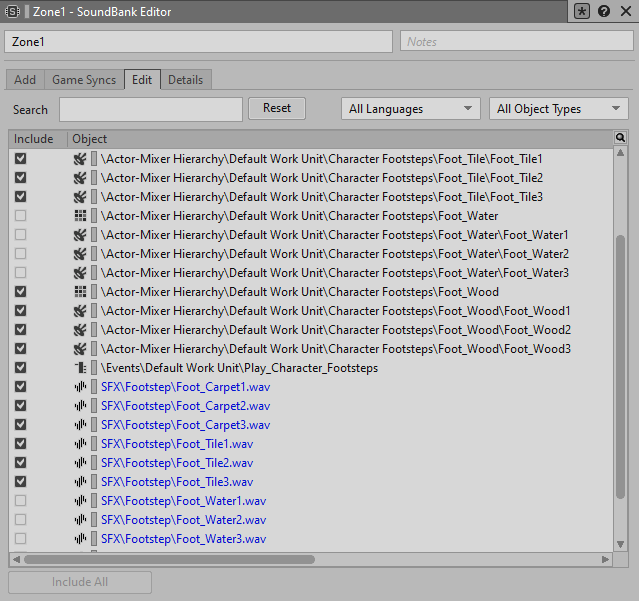Open the All Languages dropdown
639x601 pixels.
[410, 109]
